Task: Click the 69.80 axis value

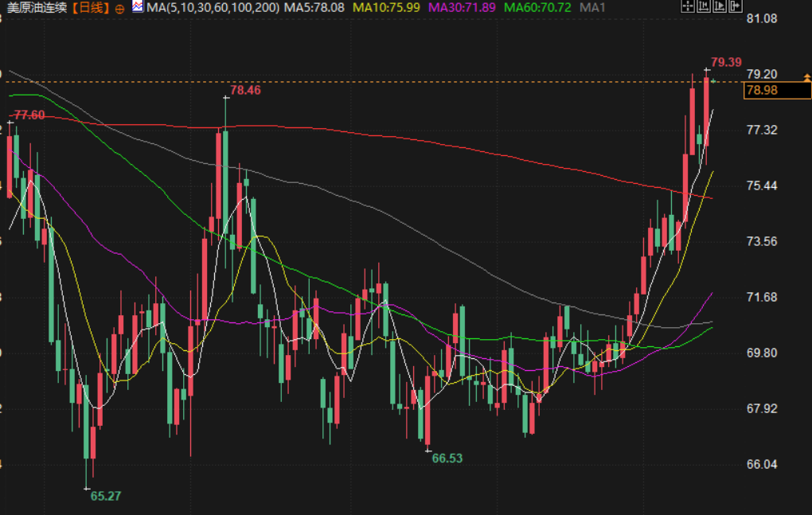Action: coord(762,353)
